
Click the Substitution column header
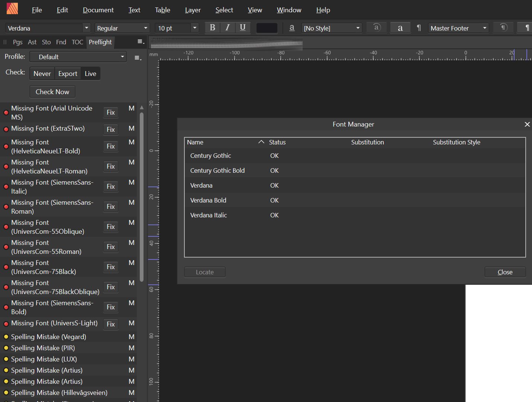tap(367, 142)
